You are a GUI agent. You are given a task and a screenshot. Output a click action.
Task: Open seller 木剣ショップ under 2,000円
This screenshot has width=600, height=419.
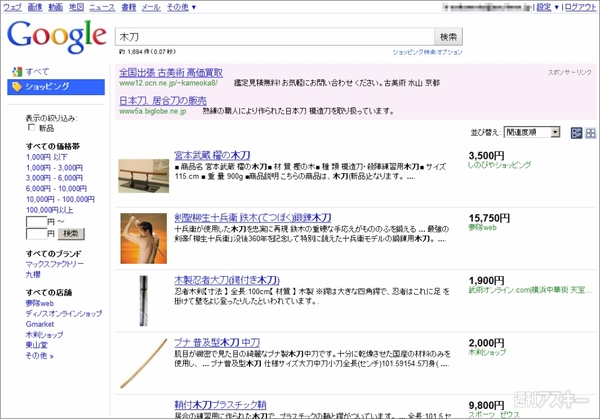tap(487, 352)
